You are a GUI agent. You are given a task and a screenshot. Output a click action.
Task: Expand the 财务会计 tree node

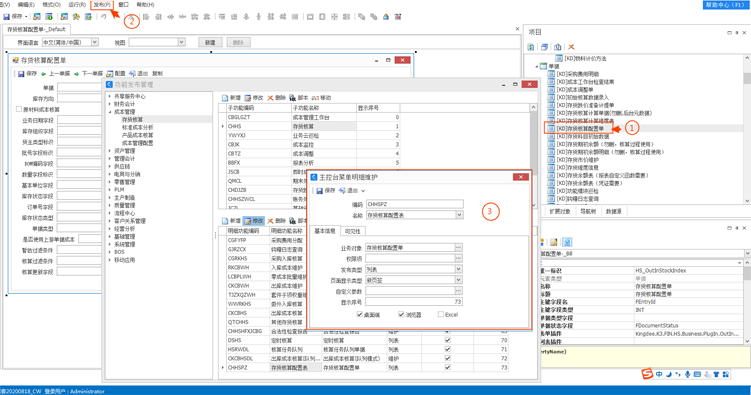[110, 104]
